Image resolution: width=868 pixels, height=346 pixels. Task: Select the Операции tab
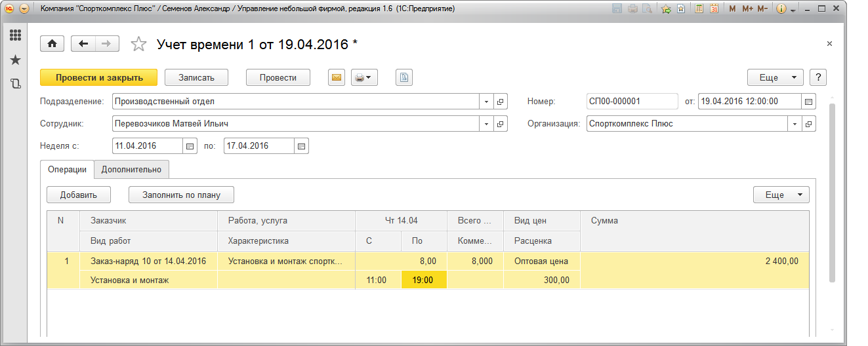point(67,169)
